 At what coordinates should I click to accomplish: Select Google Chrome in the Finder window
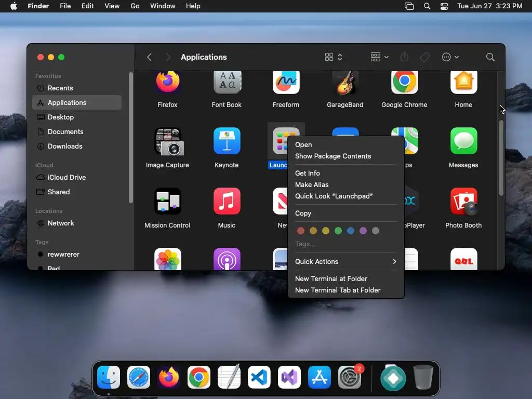(x=404, y=82)
